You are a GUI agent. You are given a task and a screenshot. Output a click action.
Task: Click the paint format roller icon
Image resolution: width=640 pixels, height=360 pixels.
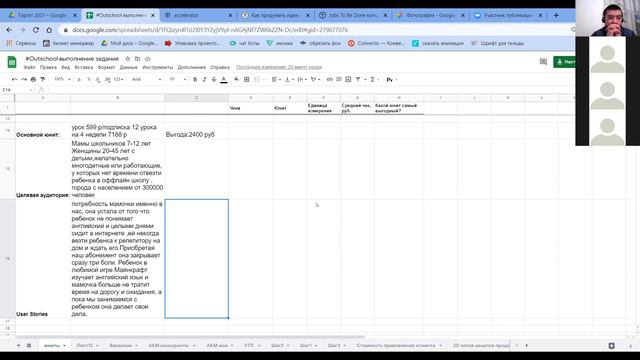(43, 79)
